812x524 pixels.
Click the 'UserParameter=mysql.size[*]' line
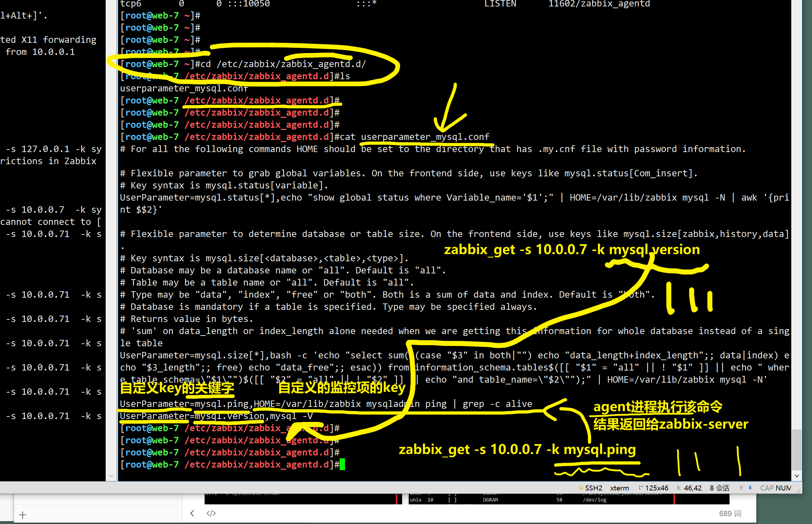point(455,367)
